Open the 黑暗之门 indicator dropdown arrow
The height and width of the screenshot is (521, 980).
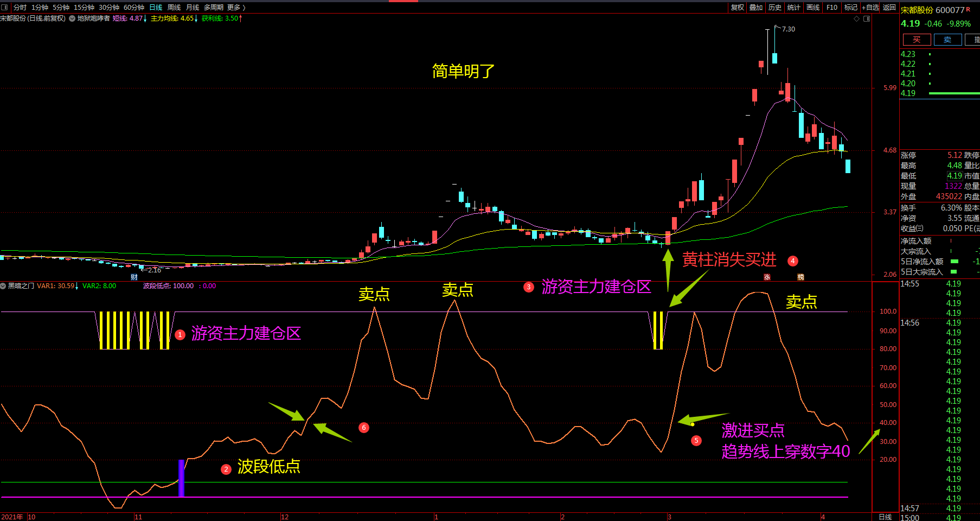(3, 286)
